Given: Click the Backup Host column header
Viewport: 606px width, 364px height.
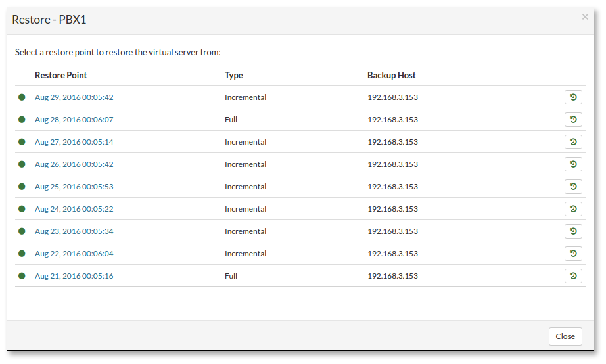Looking at the screenshot, I should 391,75.
